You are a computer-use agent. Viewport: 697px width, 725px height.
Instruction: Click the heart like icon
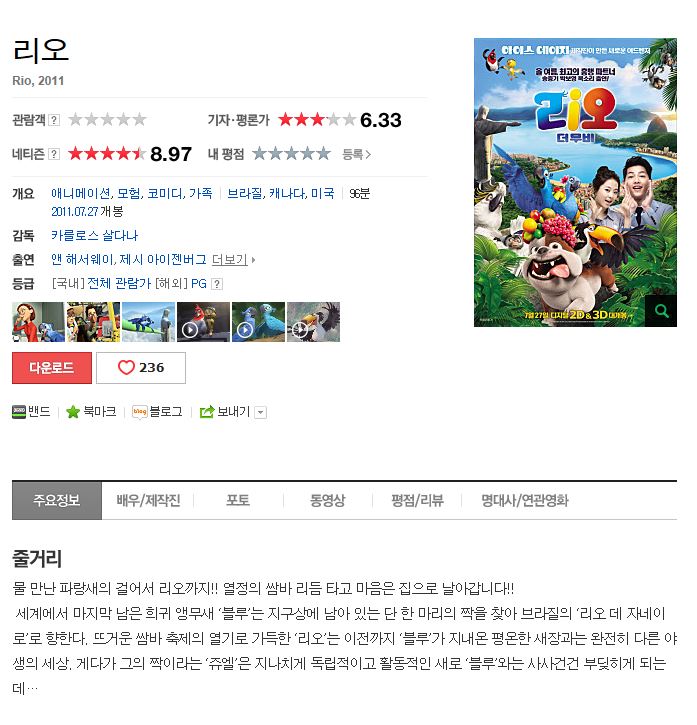(x=126, y=368)
